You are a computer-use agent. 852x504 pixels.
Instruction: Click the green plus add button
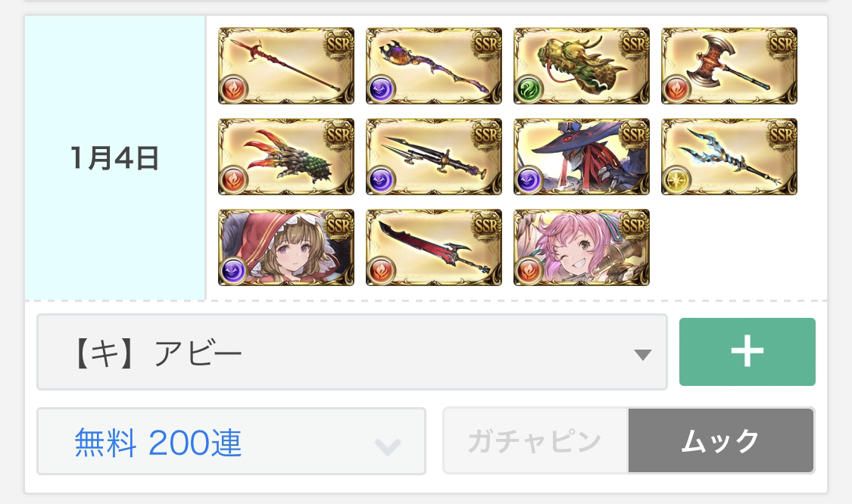747,352
